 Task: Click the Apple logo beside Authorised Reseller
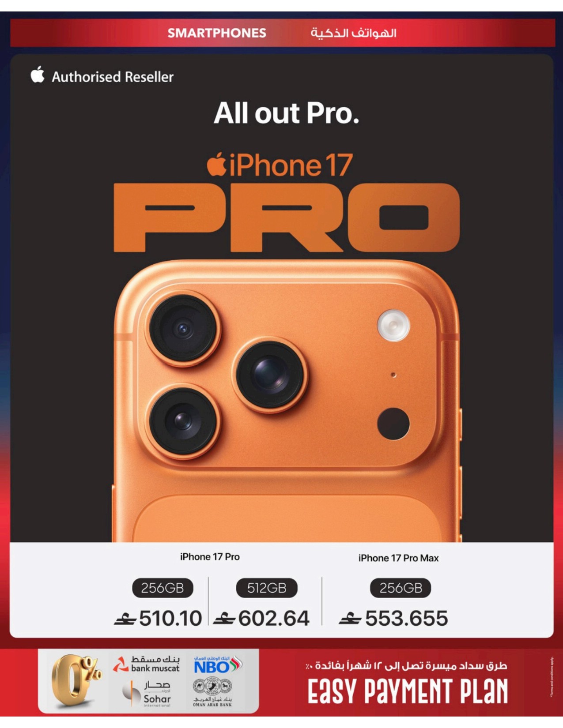38,75
